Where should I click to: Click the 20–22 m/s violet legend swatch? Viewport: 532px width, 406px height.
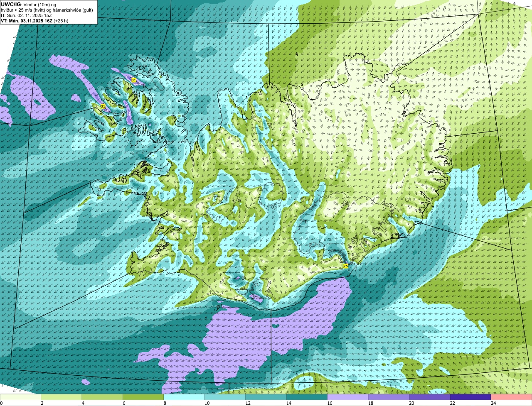coord(430,397)
